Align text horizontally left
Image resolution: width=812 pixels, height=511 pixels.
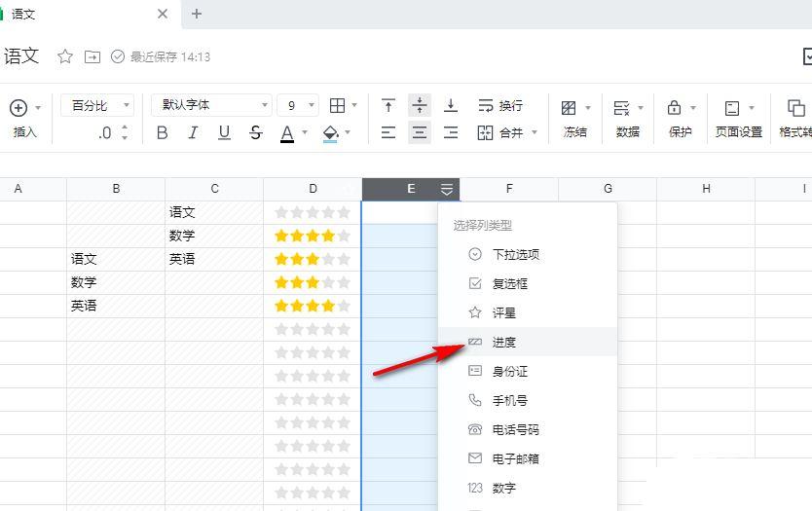tap(388, 132)
